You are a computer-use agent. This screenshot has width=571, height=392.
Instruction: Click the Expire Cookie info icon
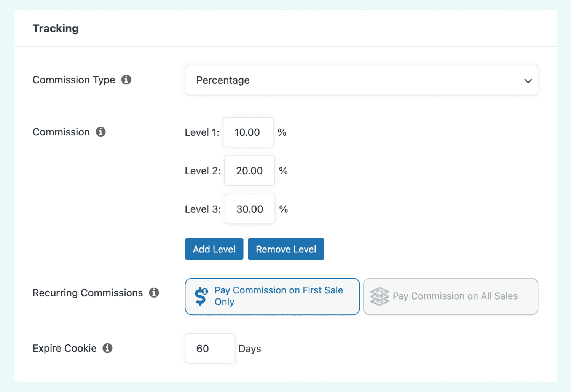tap(108, 348)
